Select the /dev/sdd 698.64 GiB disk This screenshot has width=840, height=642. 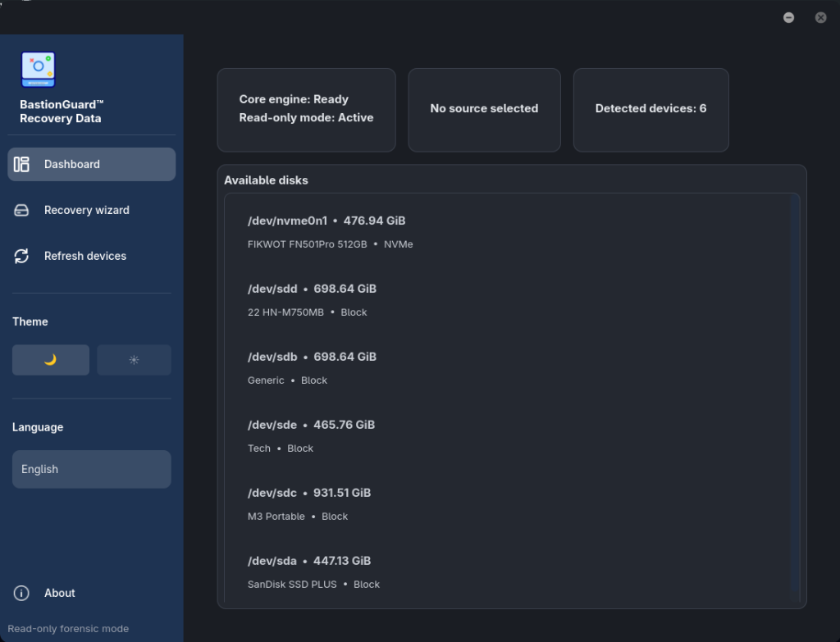click(x=508, y=300)
